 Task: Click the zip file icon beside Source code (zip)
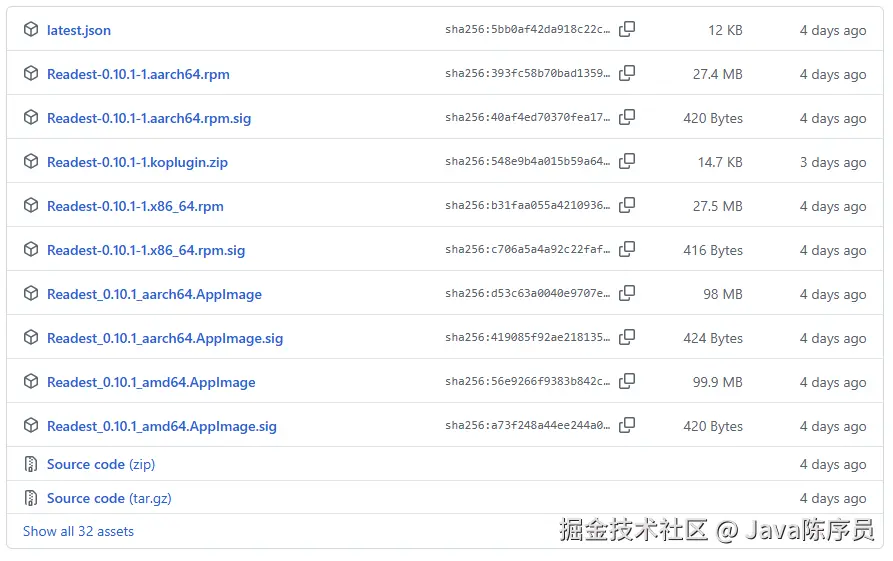pyautogui.click(x=31, y=464)
